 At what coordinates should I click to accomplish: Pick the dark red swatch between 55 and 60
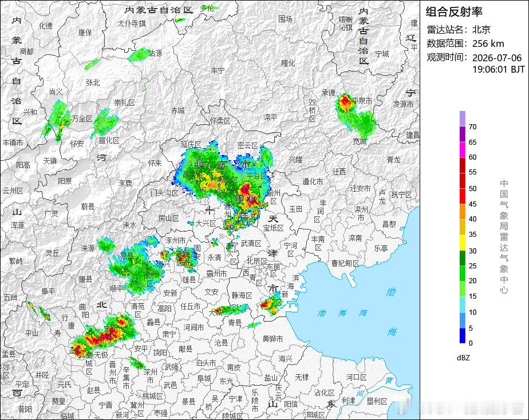(462, 165)
